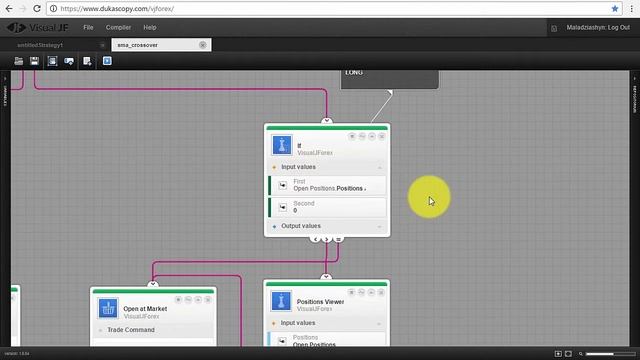Image resolution: width=640 pixels, height=360 pixels.
Task: Expand the right side panel handle
Action: pos(635,95)
